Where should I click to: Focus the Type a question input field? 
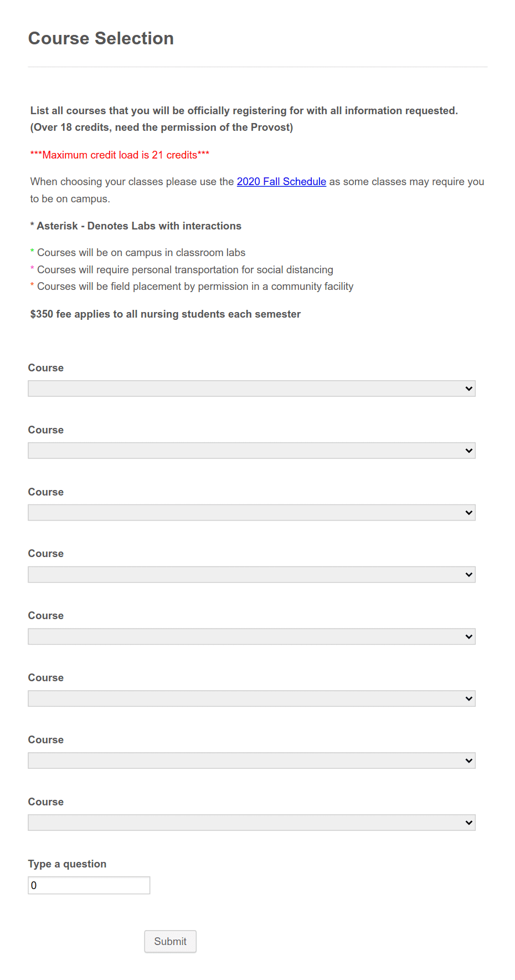click(x=89, y=885)
